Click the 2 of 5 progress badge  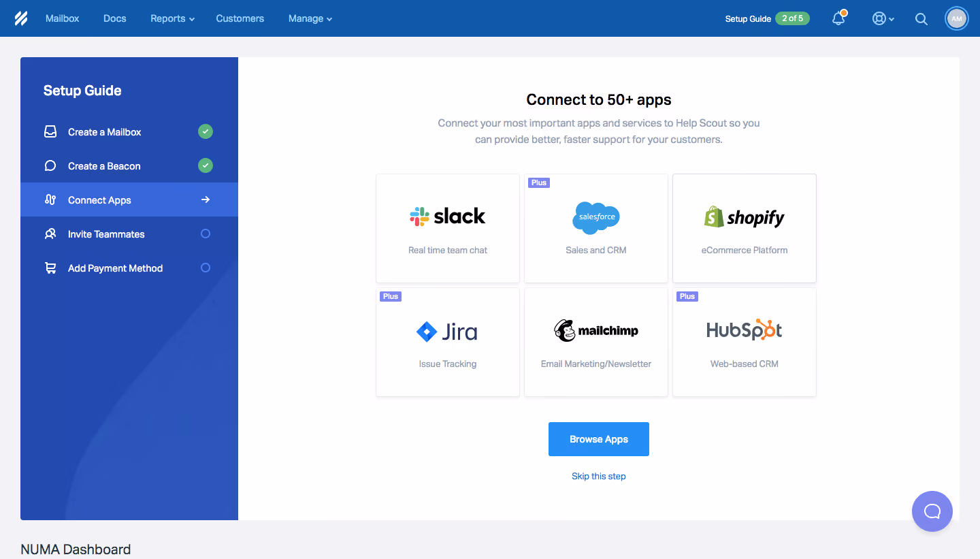pyautogui.click(x=792, y=18)
